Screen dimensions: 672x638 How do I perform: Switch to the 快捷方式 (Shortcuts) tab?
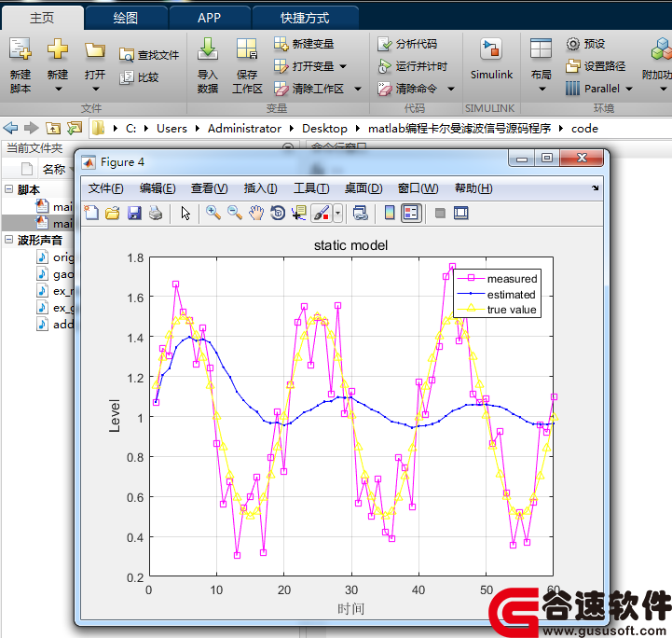tap(305, 18)
